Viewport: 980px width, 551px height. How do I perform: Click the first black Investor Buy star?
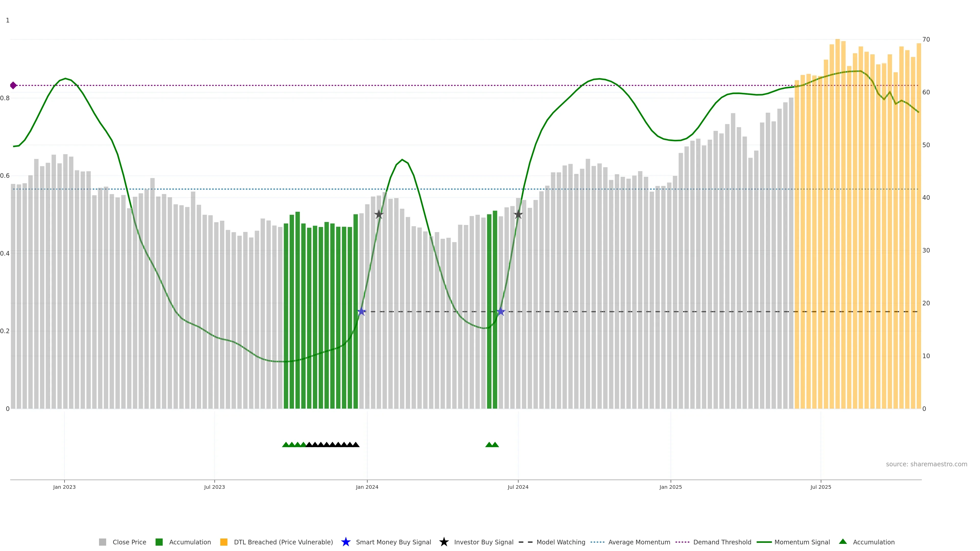378,215
